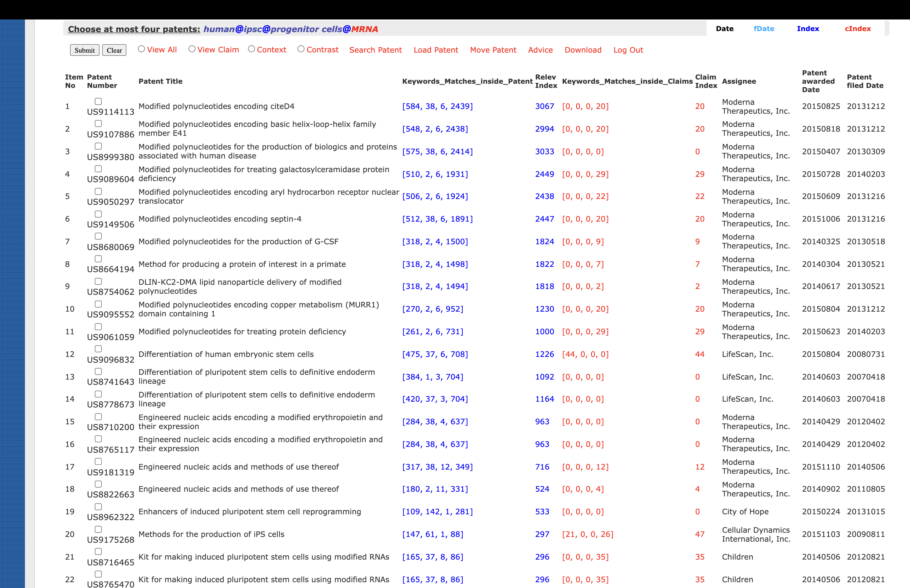Select the Context radio option
The width and height of the screenshot is (910, 588).
click(251, 49)
